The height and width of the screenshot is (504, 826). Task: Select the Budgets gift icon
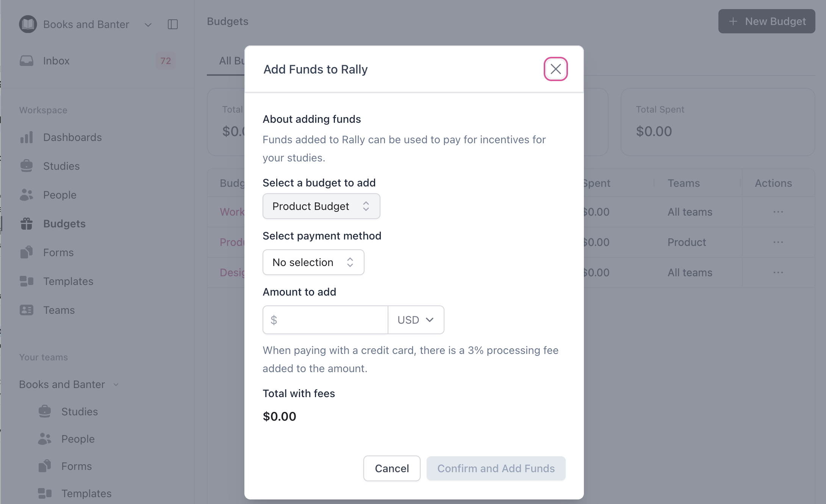pyautogui.click(x=27, y=224)
